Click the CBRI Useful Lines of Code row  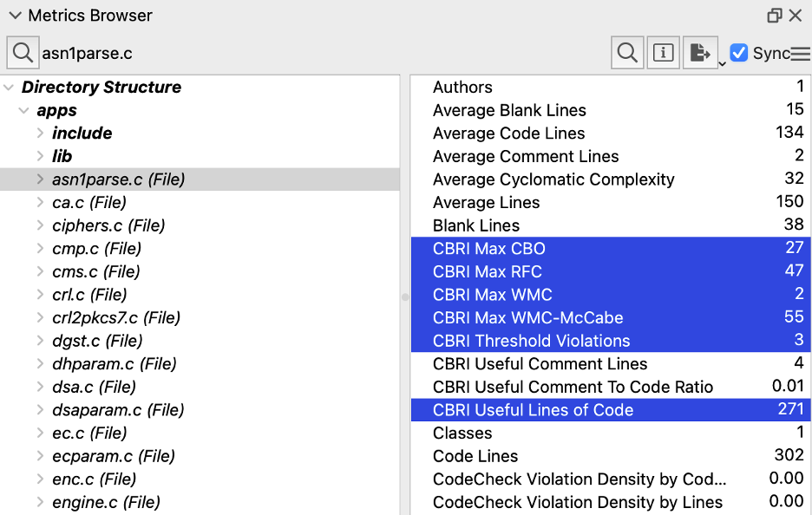(x=611, y=409)
